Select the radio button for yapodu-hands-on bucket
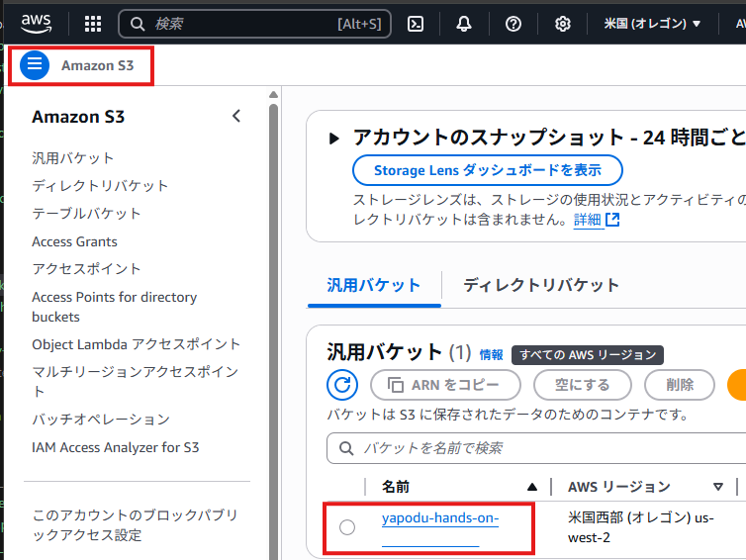The width and height of the screenshot is (746, 560). click(x=347, y=527)
